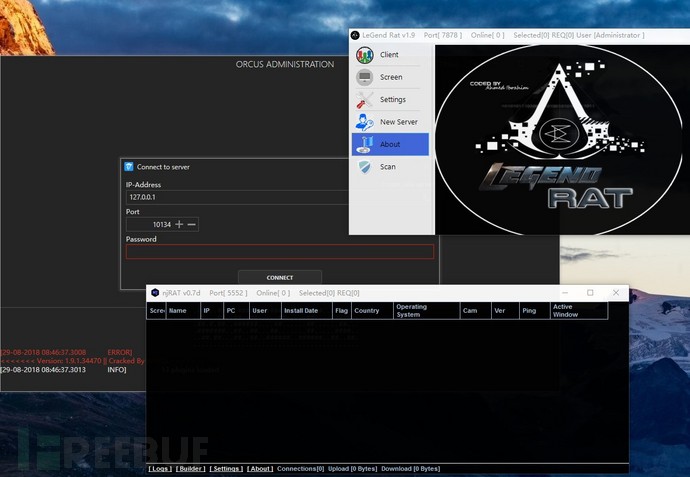Click the CONNECT button in Orcus
Image resolution: width=690 pixels, height=477 pixels.
tap(280, 278)
